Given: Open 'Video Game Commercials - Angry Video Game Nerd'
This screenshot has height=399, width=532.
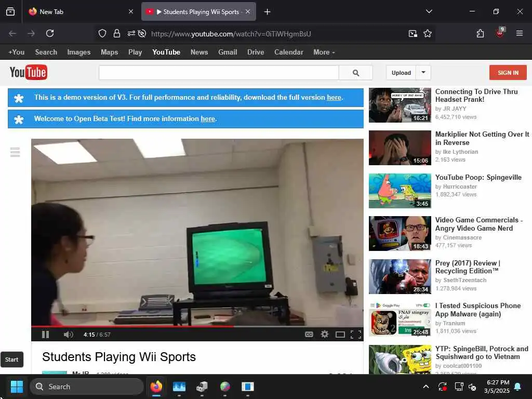Looking at the screenshot, I should pos(478,224).
